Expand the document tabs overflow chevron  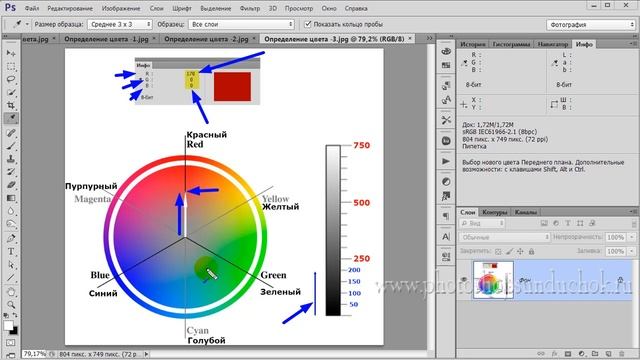[429, 38]
